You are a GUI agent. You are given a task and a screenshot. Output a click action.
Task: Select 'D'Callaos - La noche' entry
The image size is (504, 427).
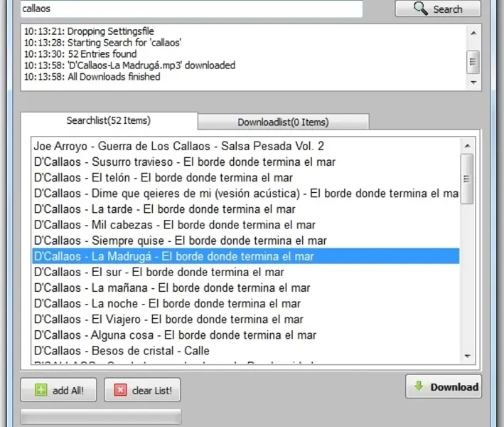(x=246, y=304)
